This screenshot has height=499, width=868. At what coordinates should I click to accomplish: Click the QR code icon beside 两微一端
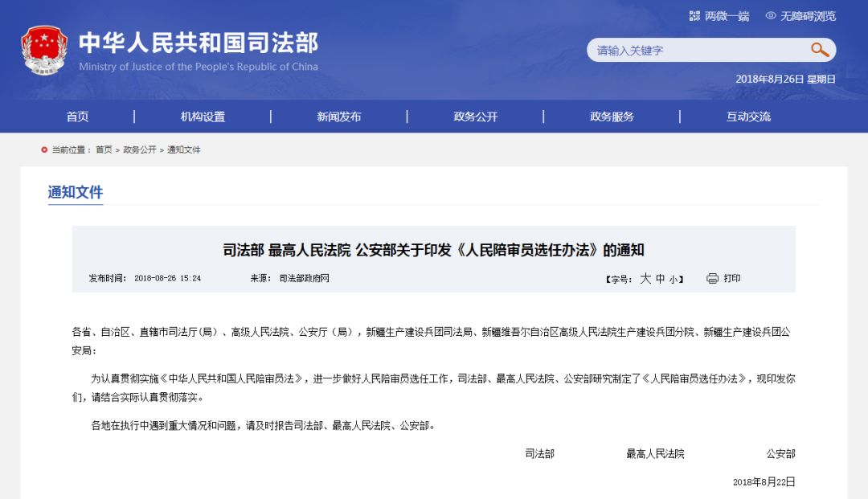[694, 16]
